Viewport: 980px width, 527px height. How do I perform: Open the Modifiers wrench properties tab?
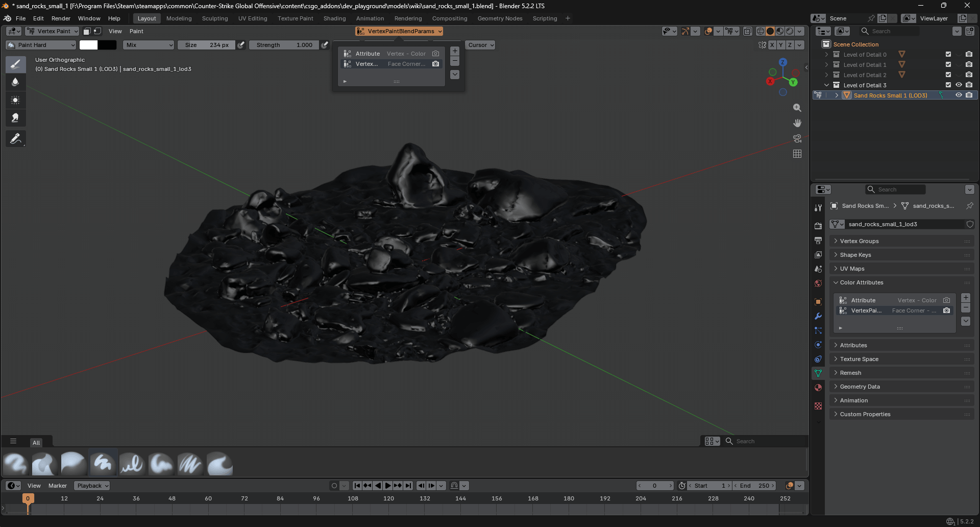click(x=818, y=316)
